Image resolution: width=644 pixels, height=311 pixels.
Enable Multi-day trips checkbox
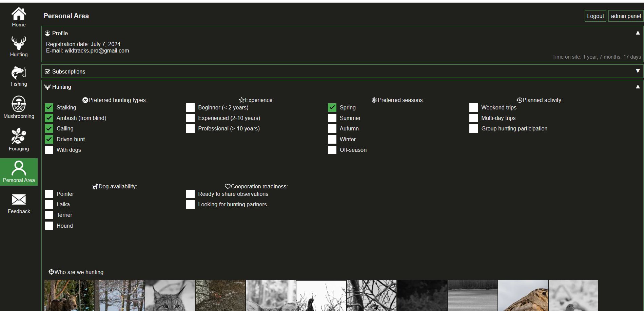[x=473, y=118]
